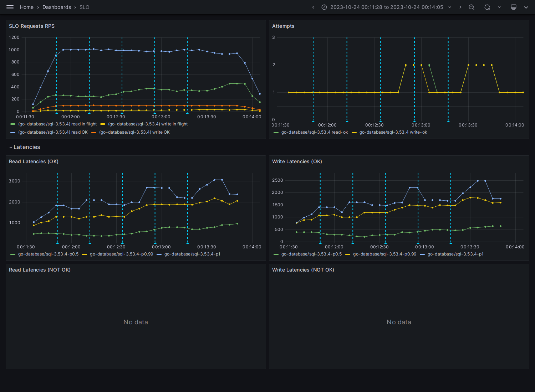
Task: Zoom out the time range
Action: [472, 7]
